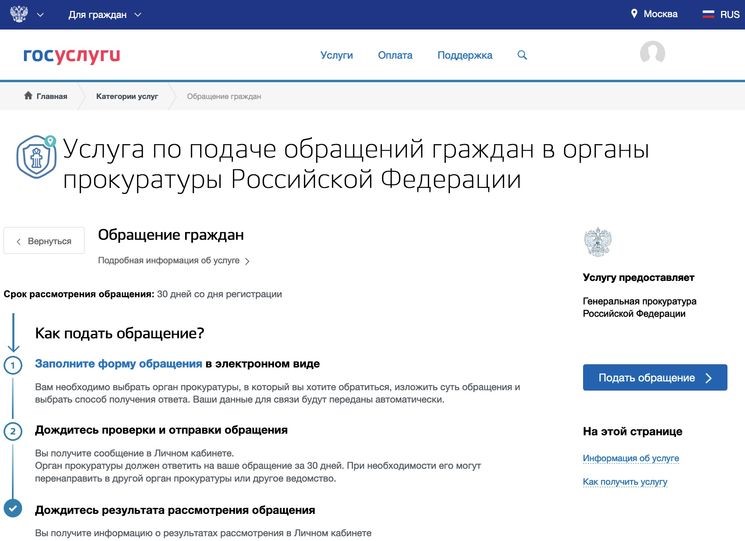Click the completed checkmark step icon
This screenshot has height=541, width=745.
13,508
